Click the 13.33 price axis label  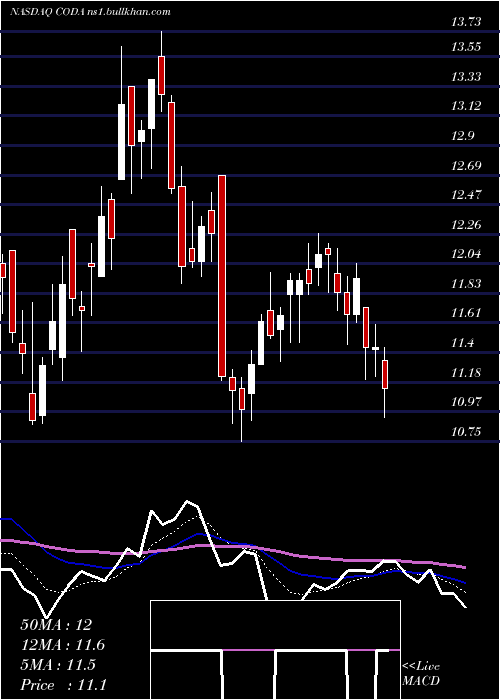pyautogui.click(x=466, y=76)
